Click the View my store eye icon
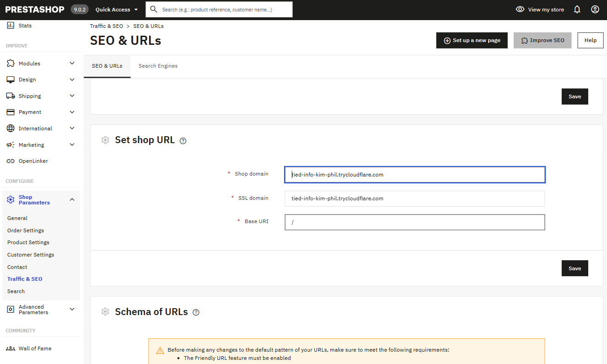Image resolution: width=607 pixels, height=364 pixels. 520,9
